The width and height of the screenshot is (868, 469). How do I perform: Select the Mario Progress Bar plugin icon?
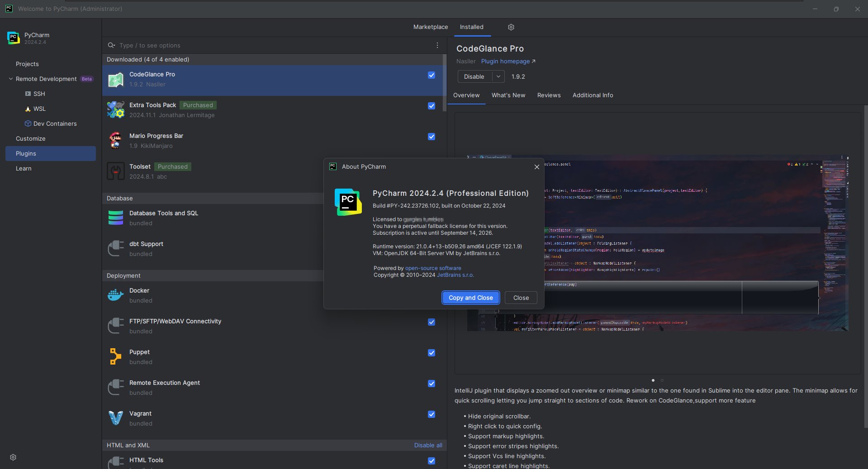116,141
